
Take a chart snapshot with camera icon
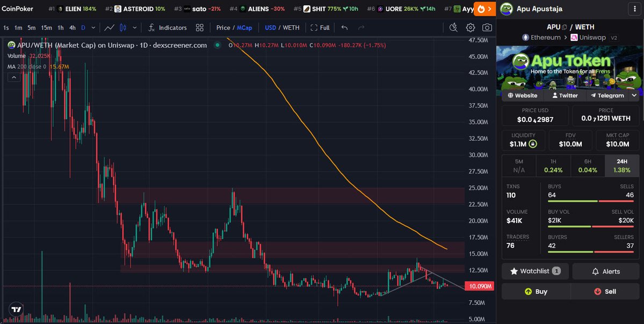pos(487,27)
